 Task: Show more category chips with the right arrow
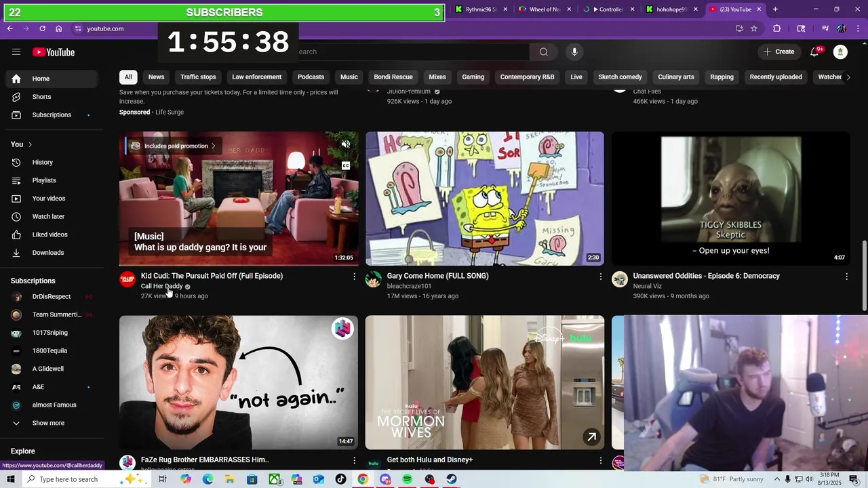848,77
